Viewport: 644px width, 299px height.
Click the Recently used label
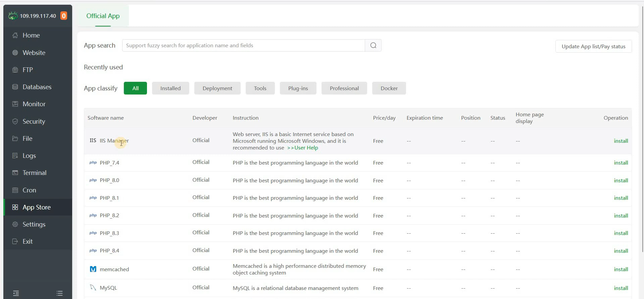(103, 67)
